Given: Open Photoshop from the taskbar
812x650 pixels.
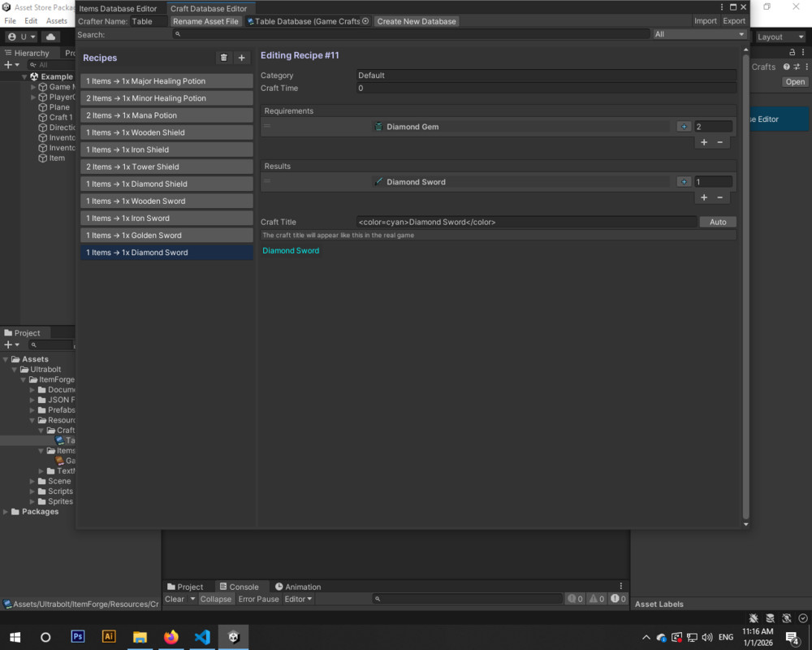Looking at the screenshot, I should [x=78, y=637].
